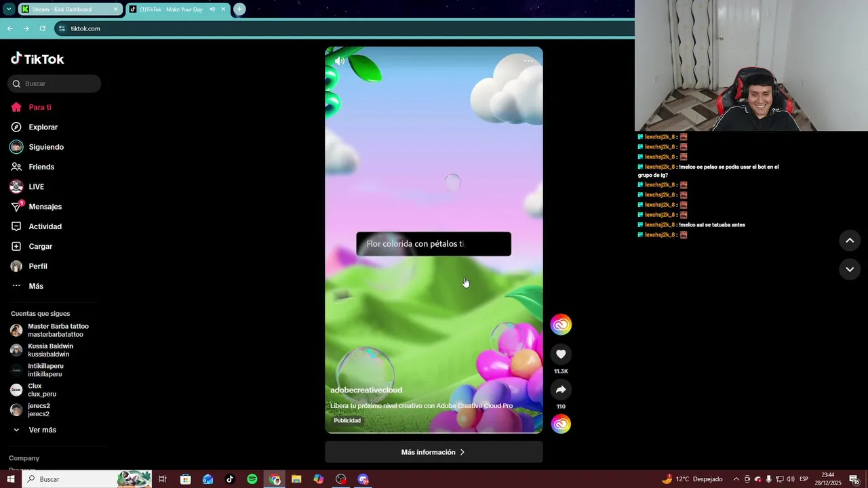Screen dimensions: 868x488
Task: Open the three-dot video options menu
Action: tap(528, 61)
